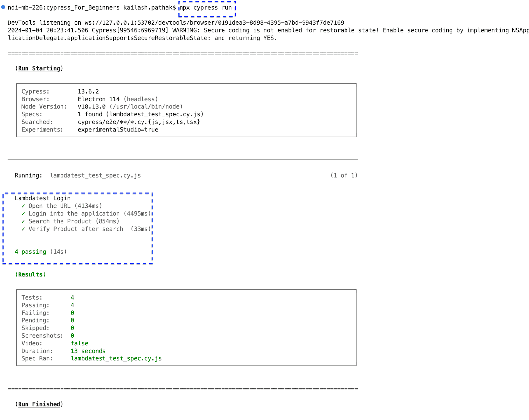529x420 pixels.
Task: Click 'Login into the application' test result
Action: point(90,214)
